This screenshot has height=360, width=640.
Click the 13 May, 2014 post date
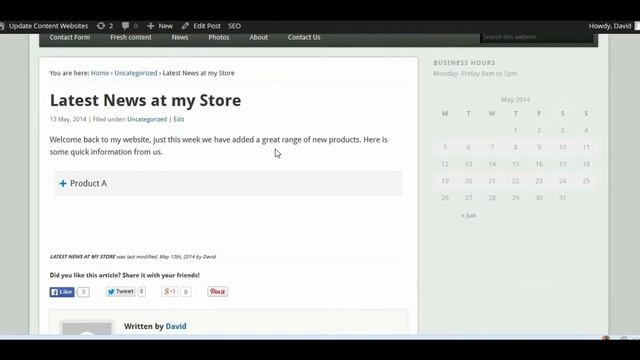68,119
